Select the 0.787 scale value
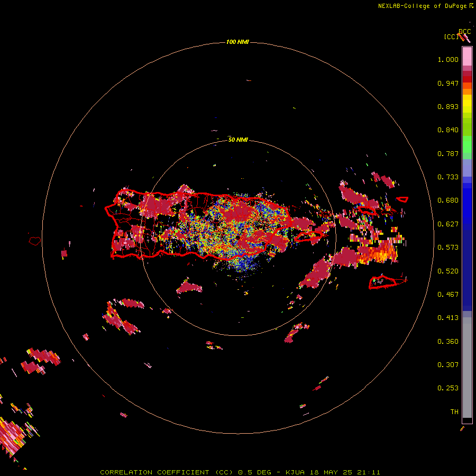Image resolution: width=476 pixels, height=476 pixels. 448,153
